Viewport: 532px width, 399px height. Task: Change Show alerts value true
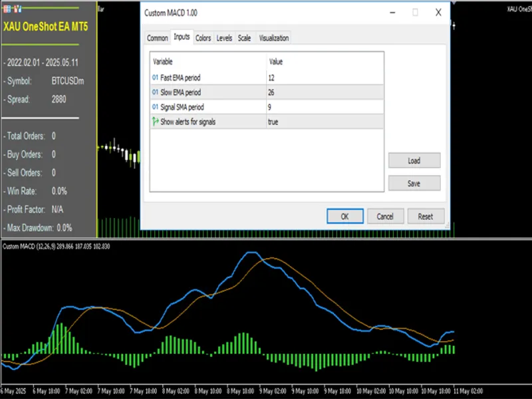[x=325, y=122]
